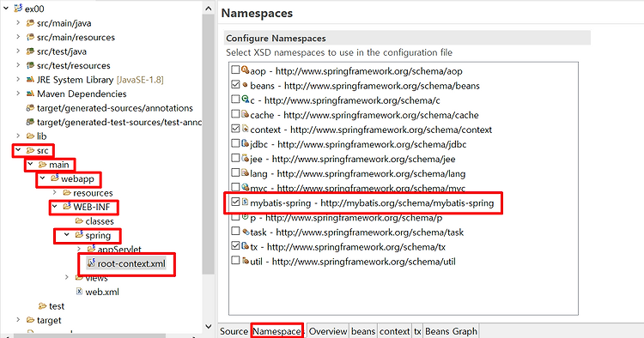Enable the jdbc namespace checkbox

(235, 143)
